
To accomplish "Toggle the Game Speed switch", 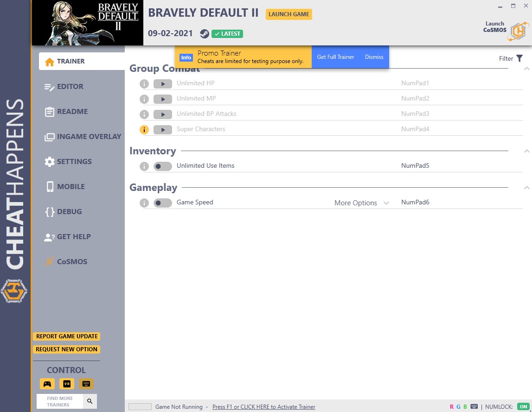I will (x=162, y=203).
